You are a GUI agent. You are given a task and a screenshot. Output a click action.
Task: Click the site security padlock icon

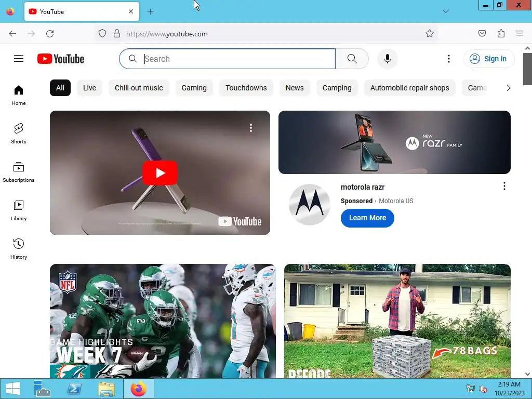pos(117,34)
